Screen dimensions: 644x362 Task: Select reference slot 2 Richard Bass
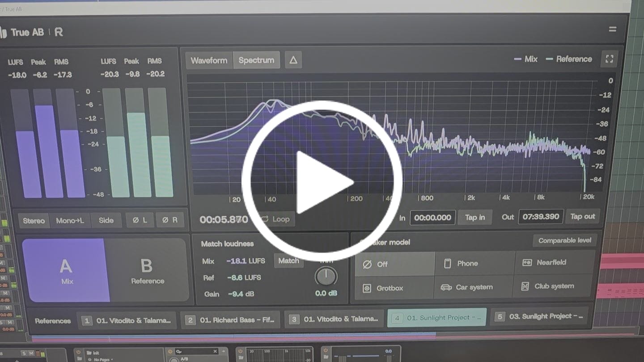(230, 320)
